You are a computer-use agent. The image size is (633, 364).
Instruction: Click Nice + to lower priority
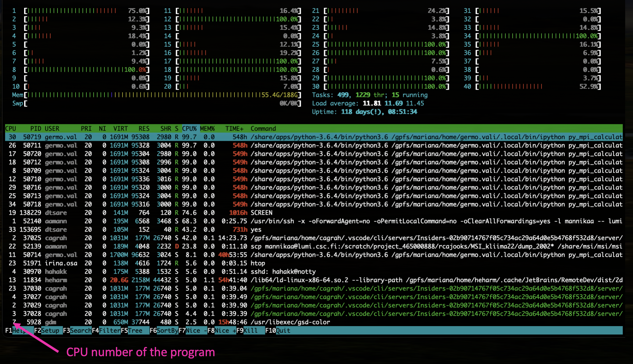pos(225,330)
